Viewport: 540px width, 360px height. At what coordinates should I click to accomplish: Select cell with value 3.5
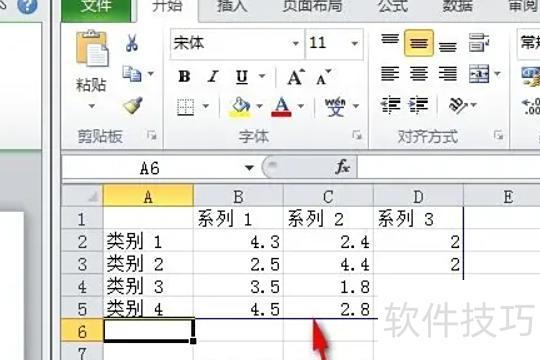[238, 286]
